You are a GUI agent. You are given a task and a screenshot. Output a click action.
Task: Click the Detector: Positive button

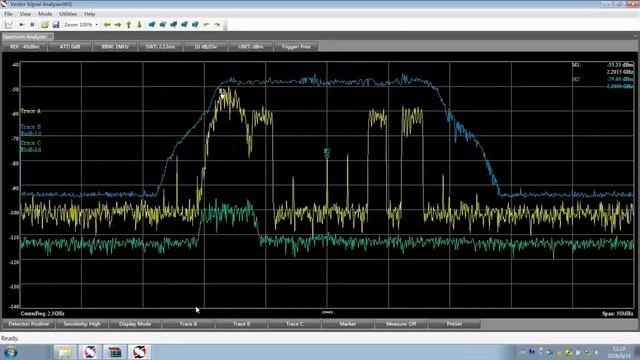[x=29, y=324]
